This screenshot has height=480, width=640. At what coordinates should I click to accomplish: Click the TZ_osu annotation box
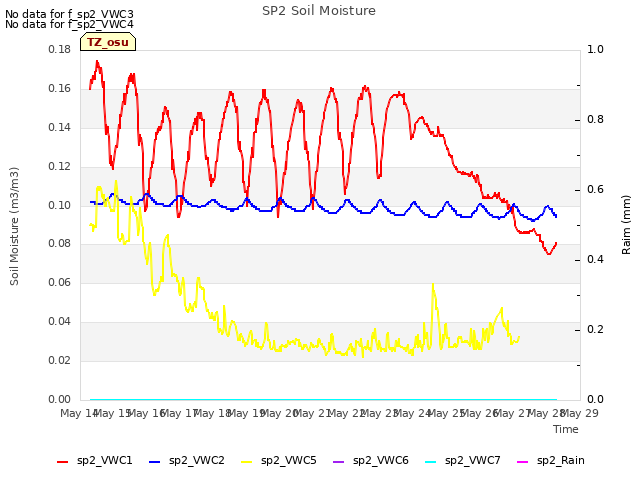108,42
